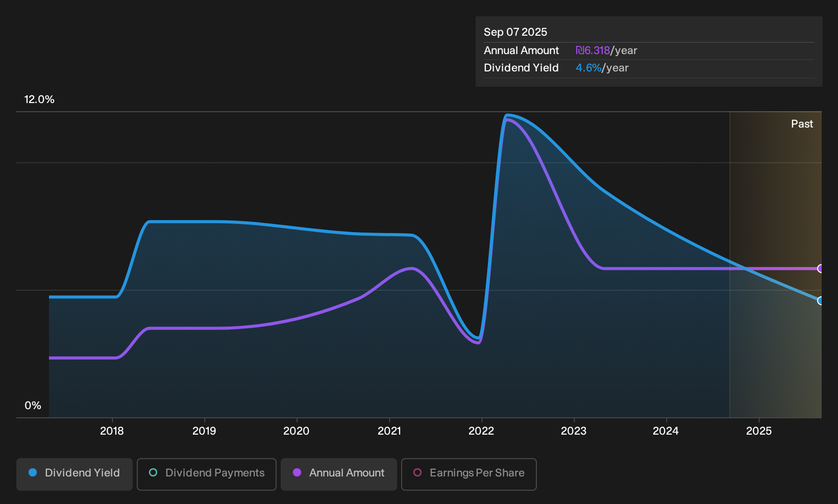Image resolution: width=838 pixels, height=504 pixels.
Task: Click the blue endpoint marker of Dividend Yield line
Action: [x=821, y=300]
